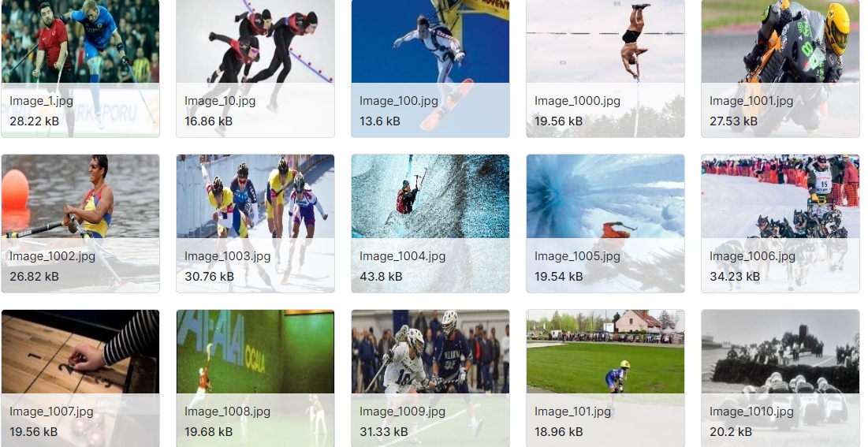Click the Image_1009.jpg filename text
The image size is (868, 447).
(x=402, y=412)
